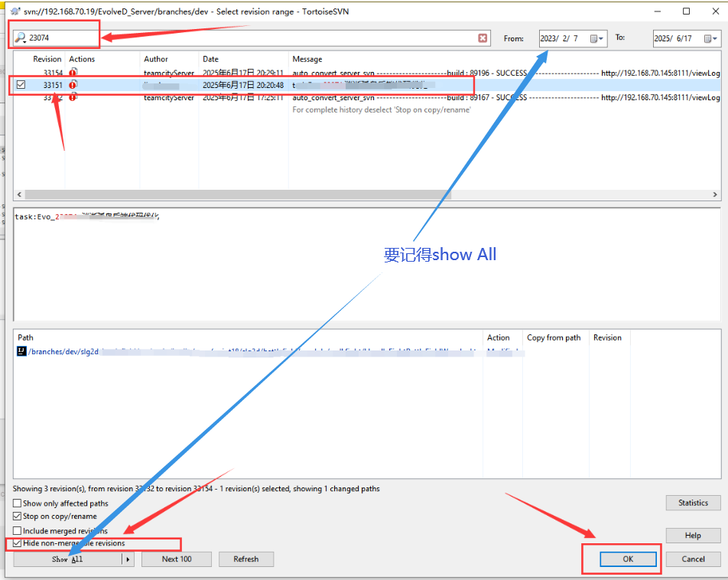Click the file type icon beside /branches/dev/slg2d path

[22, 351]
